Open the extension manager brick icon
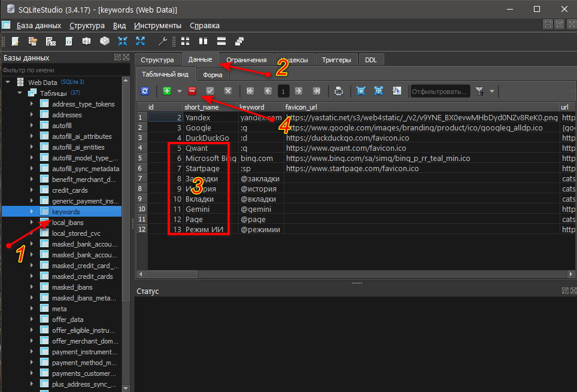 (x=105, y=41)
